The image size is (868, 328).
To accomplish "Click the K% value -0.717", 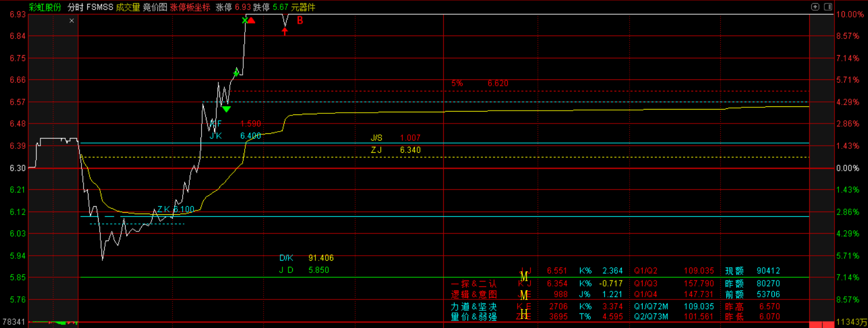I will click(611, 283).
